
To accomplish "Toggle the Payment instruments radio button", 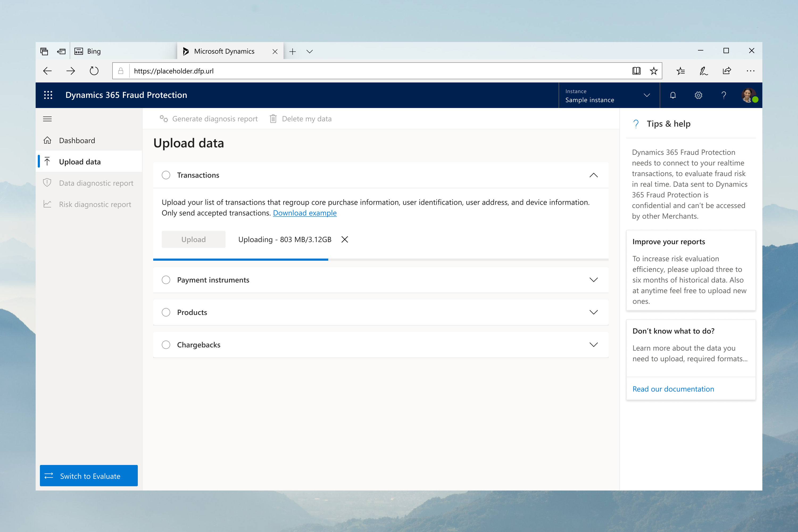I will pyautogui.click(x=167, y=280).
